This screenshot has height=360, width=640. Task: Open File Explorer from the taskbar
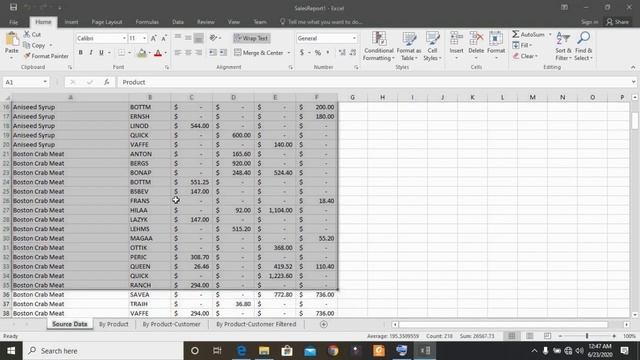click(x=264, y=351)
